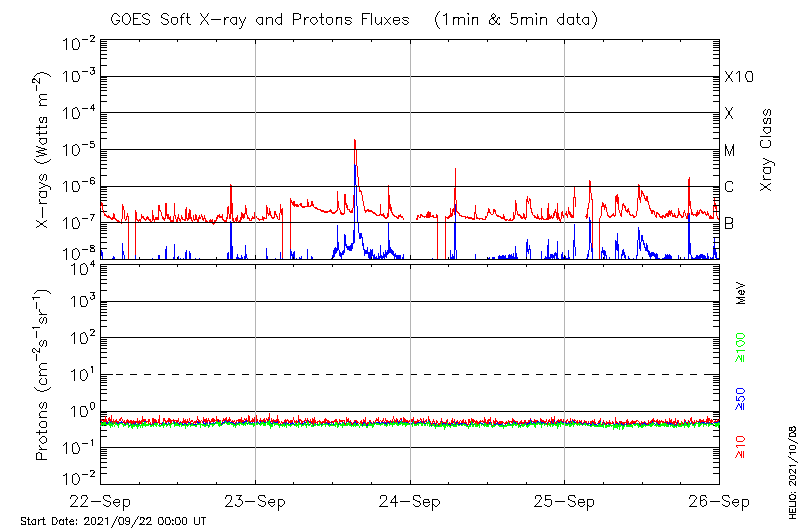Screen dimensions: 800x530
Task: Click the C flare class label
Action: (x=730, y=187)
